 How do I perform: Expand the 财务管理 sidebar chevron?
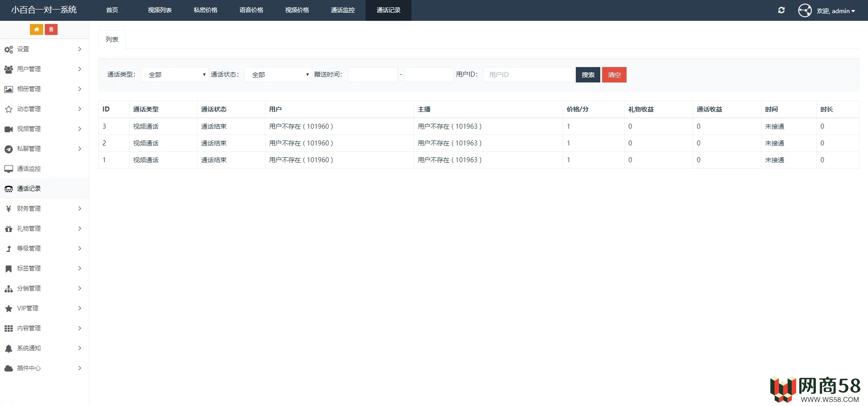80,208
